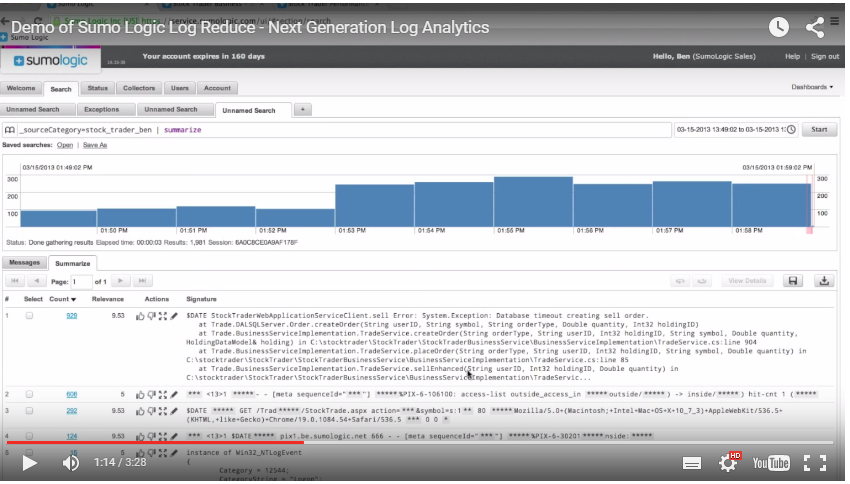Seek video using red progress bar
This screenshot has width=850, height=484.
click(x=155, y=443)
